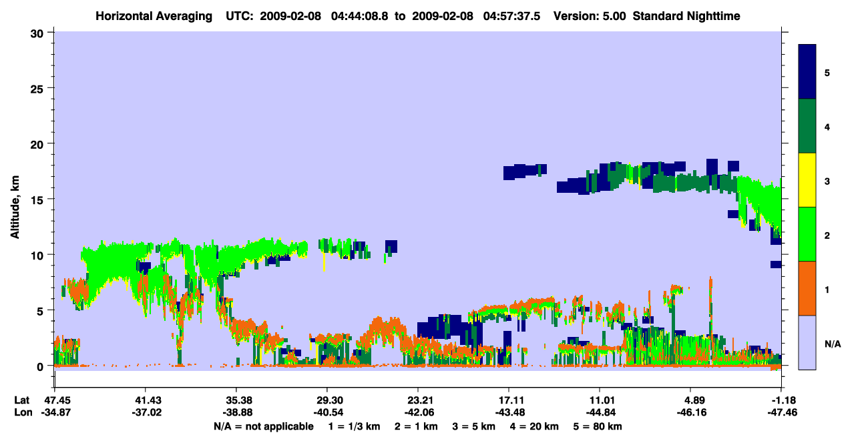The height and width of the screenshot is (445, 868).
Task: Click longitude value -42.06
Action: click(418, 413)
